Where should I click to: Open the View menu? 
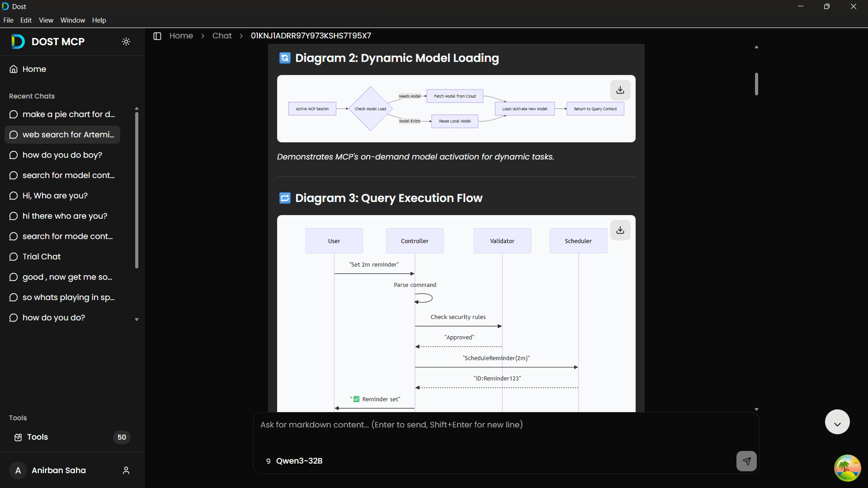[x=46, y=20]
